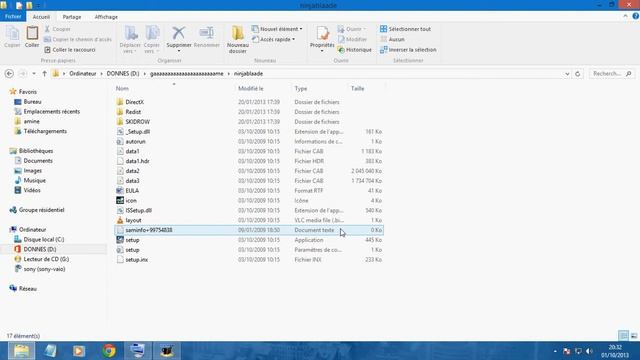
Task: Switch to the Affichage tab
Action: point(106,17)
